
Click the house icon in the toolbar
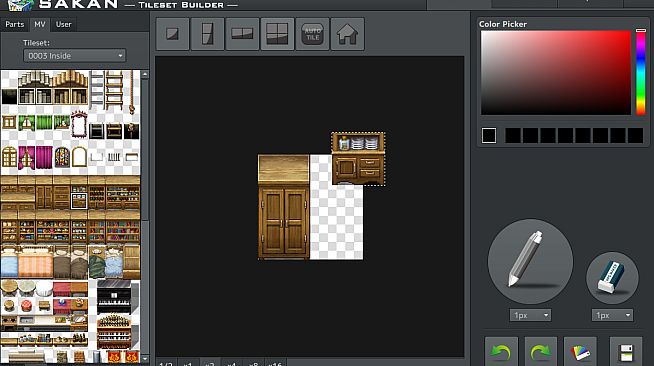[x=347, y=34]
